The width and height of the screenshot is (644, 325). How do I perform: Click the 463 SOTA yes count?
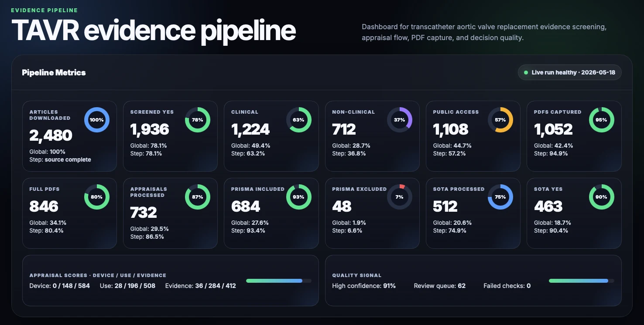click(548, 207)
